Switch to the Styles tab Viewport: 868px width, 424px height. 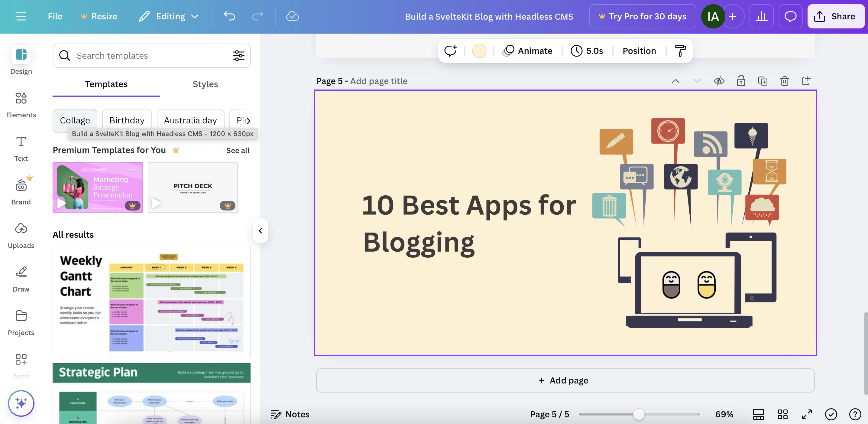click(x=205, y=84)
